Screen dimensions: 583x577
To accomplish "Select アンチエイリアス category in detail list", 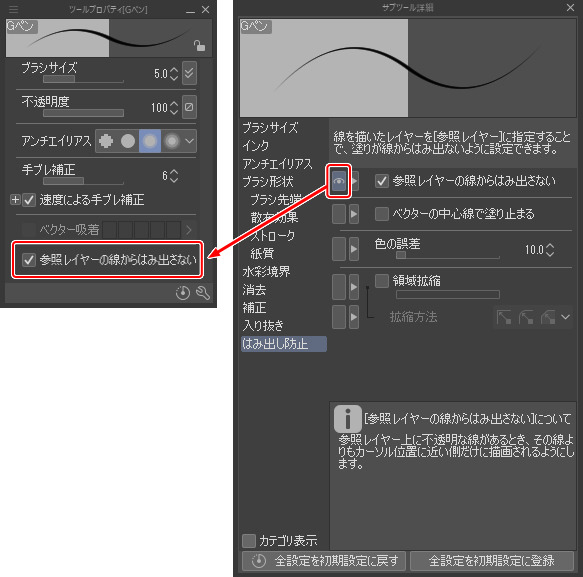I will coord(277,164).
